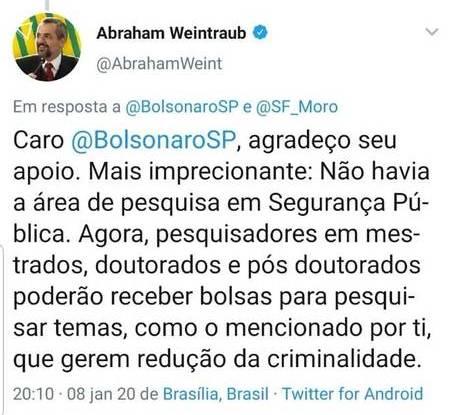Open Abraham Weintraub's profile photo
The image size is (450, 415).
click(x=47, y=47)
